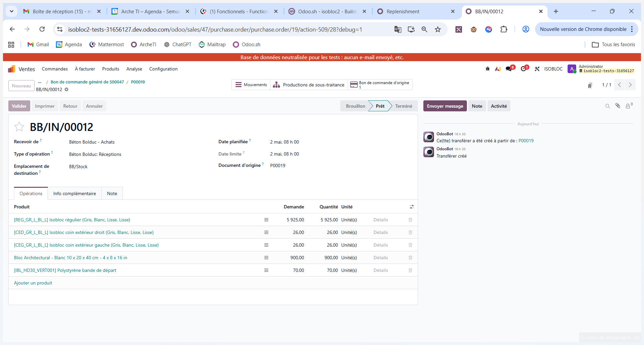Attach a file with paperclip icon
This screenshot has width=644, height=345.
[618, 106]
